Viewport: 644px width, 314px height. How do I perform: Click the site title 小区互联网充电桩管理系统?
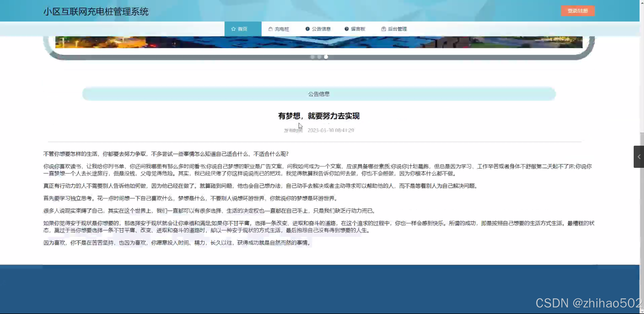pos(96,12)
